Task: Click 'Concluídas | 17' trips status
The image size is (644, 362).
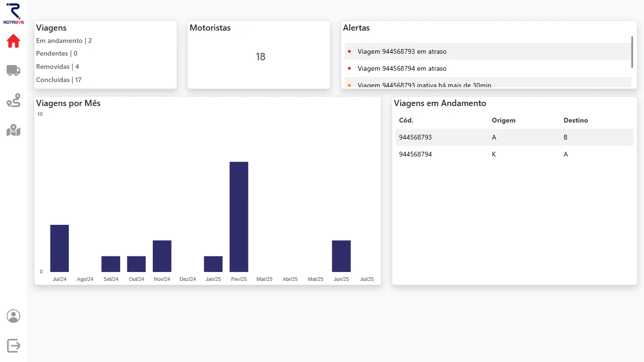Action: pos(59,80)
